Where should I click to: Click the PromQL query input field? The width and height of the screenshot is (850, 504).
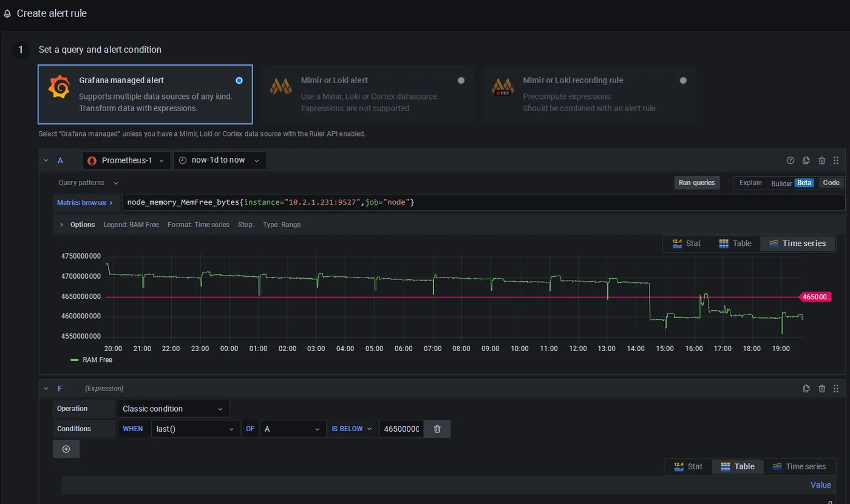[483, 202]
